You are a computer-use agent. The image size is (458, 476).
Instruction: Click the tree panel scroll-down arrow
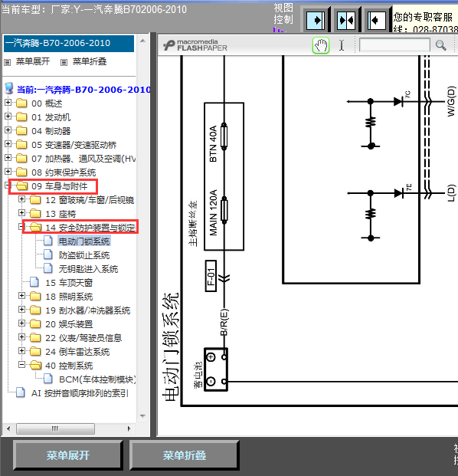(143, 416)
